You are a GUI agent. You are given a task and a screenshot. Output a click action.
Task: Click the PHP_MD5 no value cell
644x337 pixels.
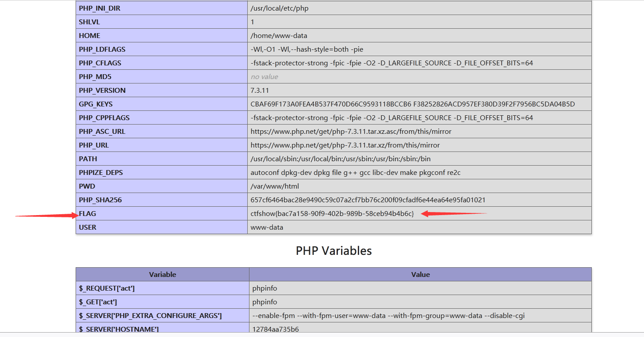pos(419,76)
